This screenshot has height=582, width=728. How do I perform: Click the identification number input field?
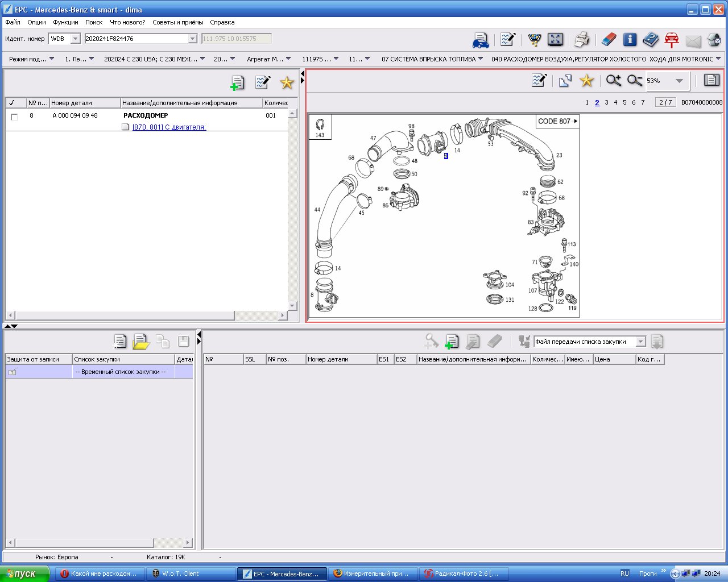[136, 39]
